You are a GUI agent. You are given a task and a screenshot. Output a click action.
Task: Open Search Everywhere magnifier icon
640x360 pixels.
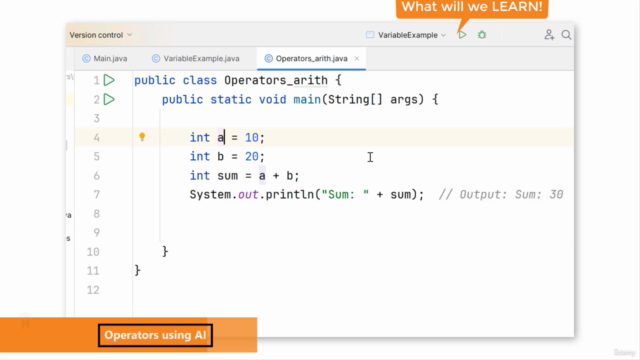pos(566,35)
